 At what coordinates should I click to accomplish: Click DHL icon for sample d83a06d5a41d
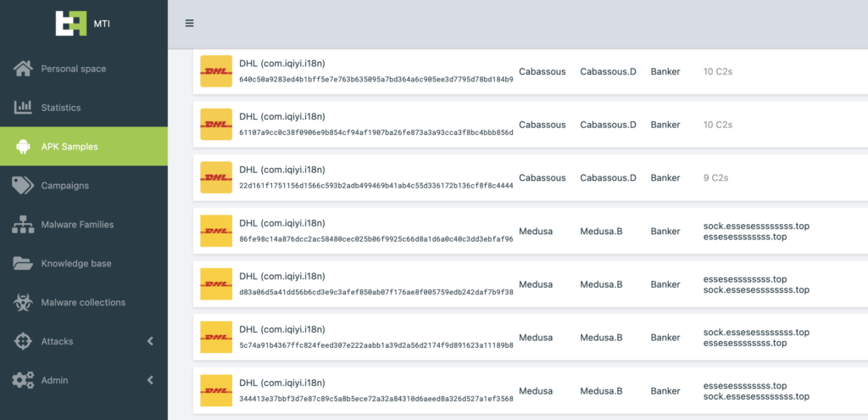pyautogui.click(x=216, y=283)
